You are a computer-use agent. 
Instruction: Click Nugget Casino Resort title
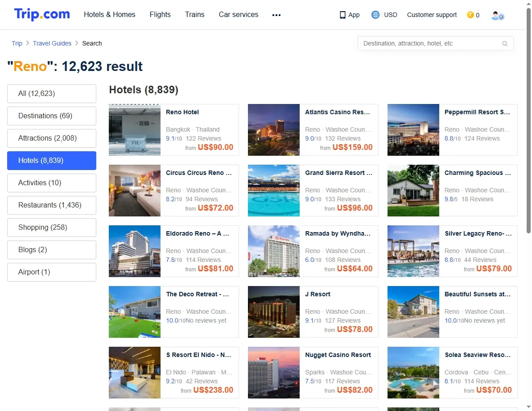coord(338,355)
